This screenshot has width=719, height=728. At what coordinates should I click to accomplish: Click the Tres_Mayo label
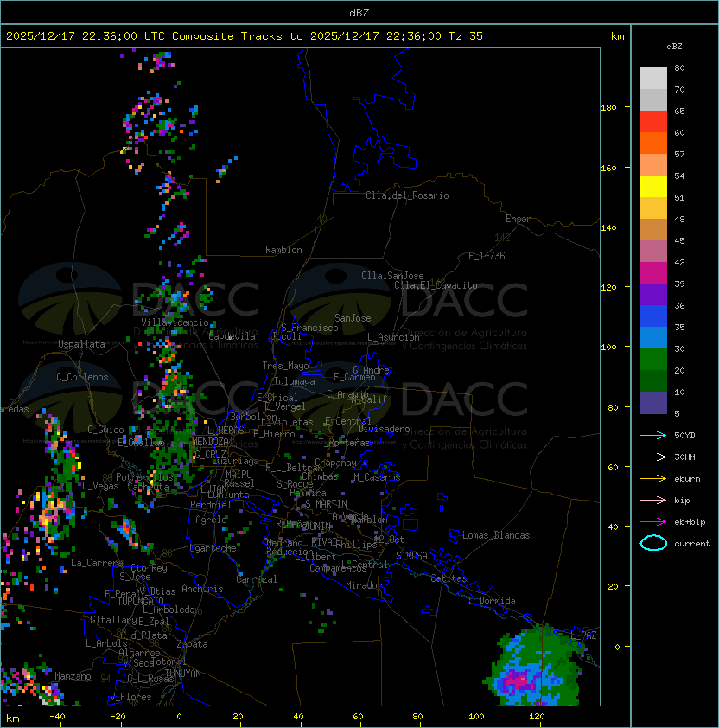coord(285,366)
